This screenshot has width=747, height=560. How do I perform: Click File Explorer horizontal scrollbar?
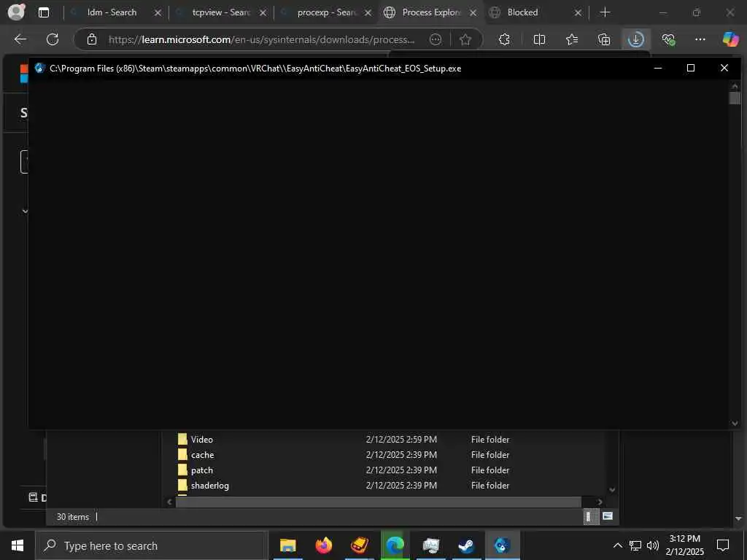(x=379, y=502)
